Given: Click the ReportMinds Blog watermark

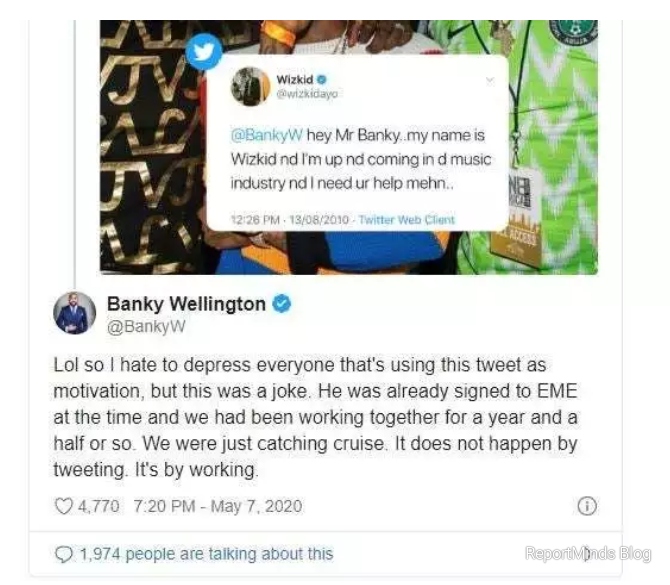Looking at the screenshot, I should (x=588, y=553).
